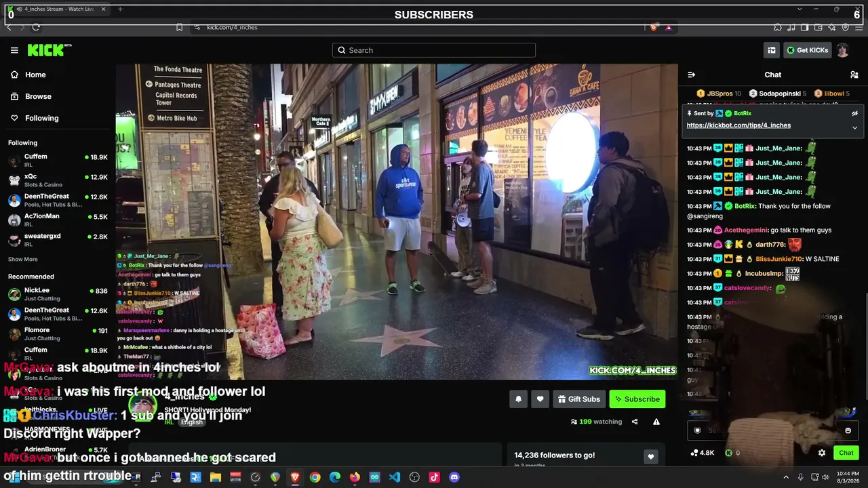Expand Following list with Show More
868x488 pixels.
pos(23,259)
